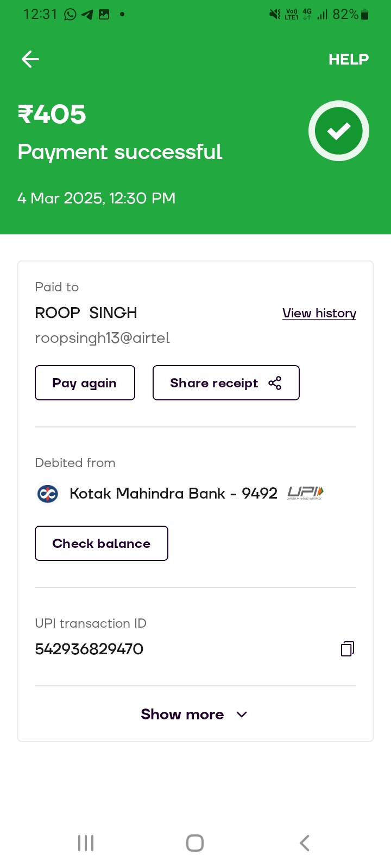Image resolution: width=391 pixels, height=868 pixels.
Task: Tap the roopsingh13@airtel UPI address
Action: [x=102, y=338]
